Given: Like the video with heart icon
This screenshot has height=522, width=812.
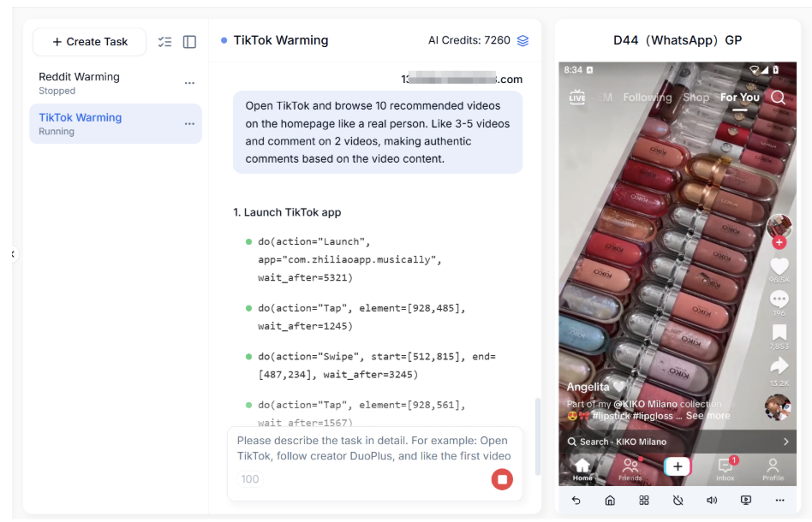Looking at the screenshot, I should click(x=779, y=266).
